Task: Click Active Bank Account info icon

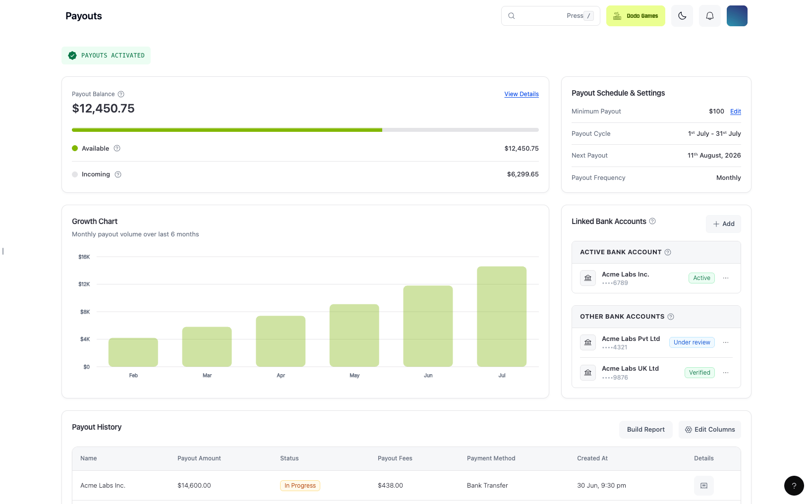Action: pos(668,252)
